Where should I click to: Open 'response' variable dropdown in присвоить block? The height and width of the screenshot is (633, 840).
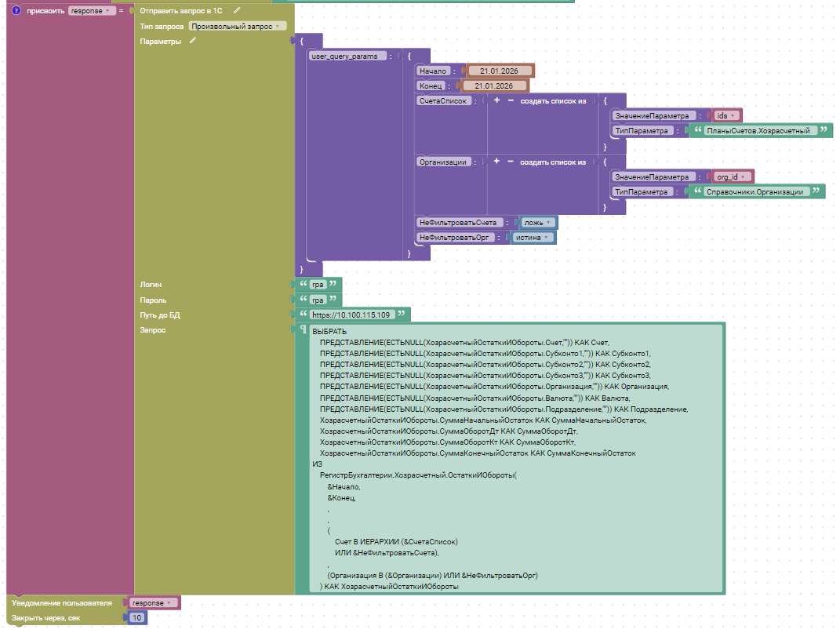tap(92, 11)
